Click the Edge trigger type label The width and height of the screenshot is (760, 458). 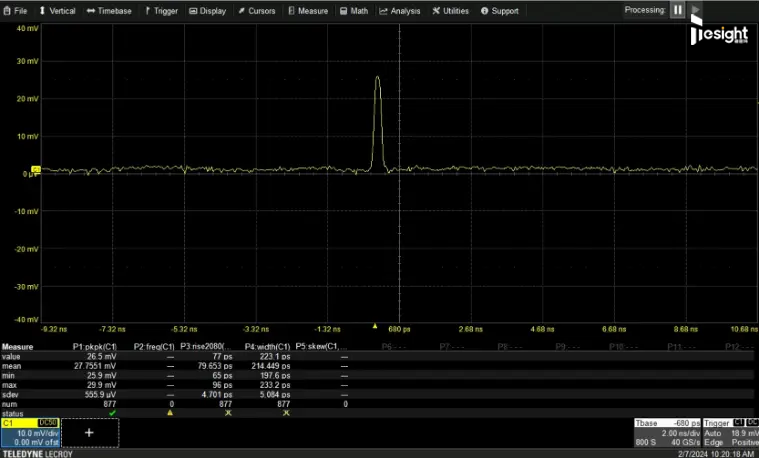(713, 442)
